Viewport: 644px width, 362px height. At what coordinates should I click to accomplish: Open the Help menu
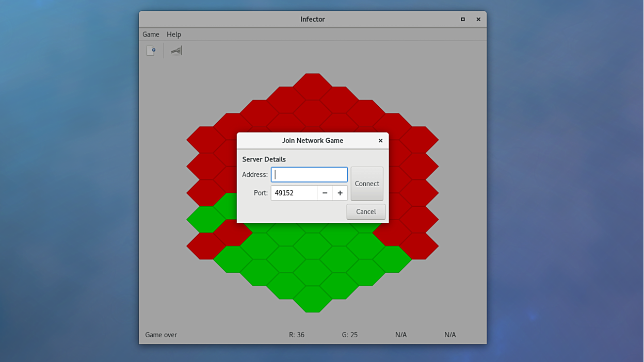pyautogui.click(x=174, y=34)
